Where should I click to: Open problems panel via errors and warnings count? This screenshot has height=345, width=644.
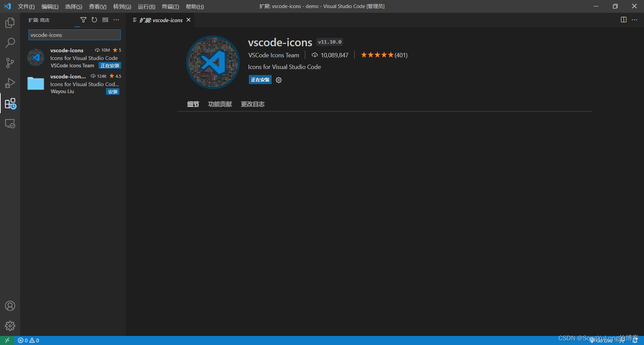pos(29,340)
